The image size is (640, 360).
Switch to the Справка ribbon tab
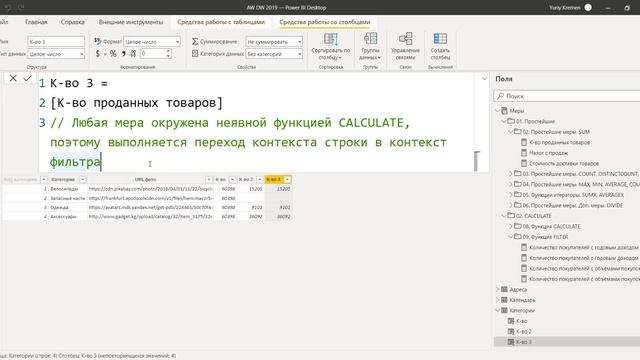[x=73, y=22]
